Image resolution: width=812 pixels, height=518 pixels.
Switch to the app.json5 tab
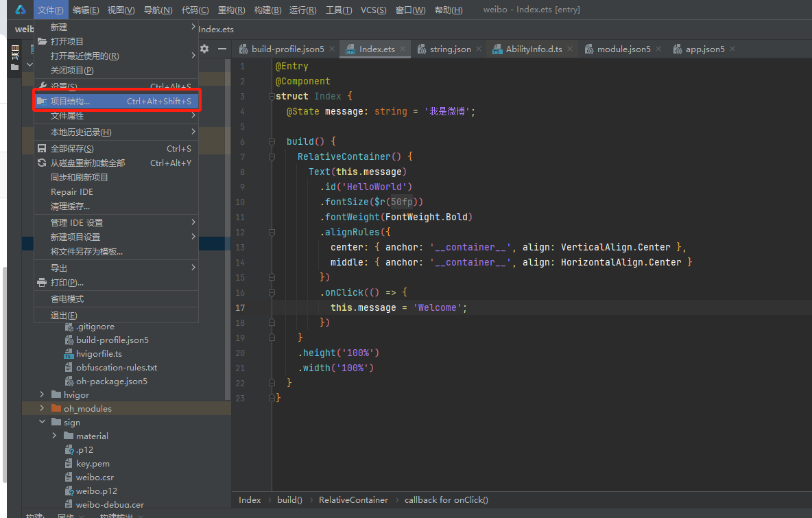(705, 49)
